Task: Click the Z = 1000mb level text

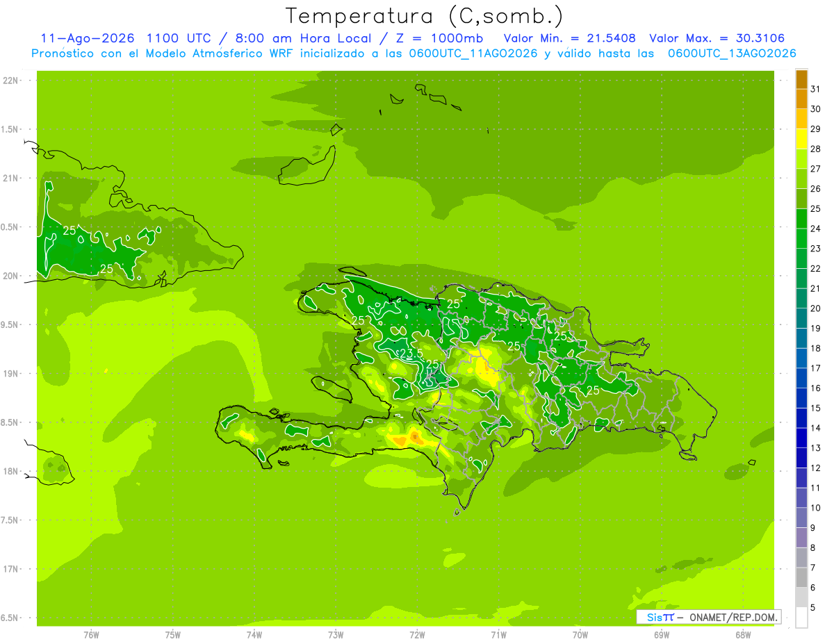Action: pos(439,38)
